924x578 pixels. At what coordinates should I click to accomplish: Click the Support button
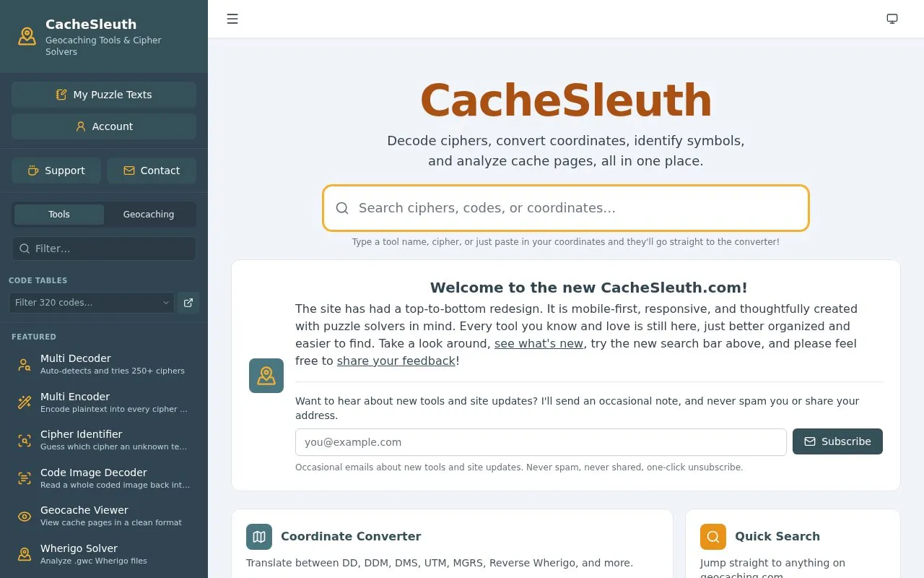coord(56,171)
